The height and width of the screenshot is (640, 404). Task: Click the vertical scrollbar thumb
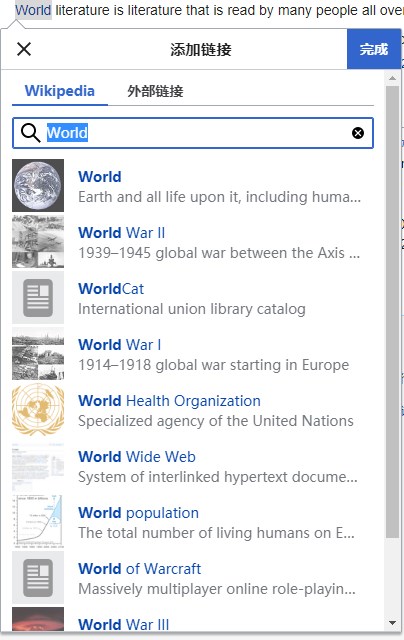pyautogui.click(x=393, y=312)
